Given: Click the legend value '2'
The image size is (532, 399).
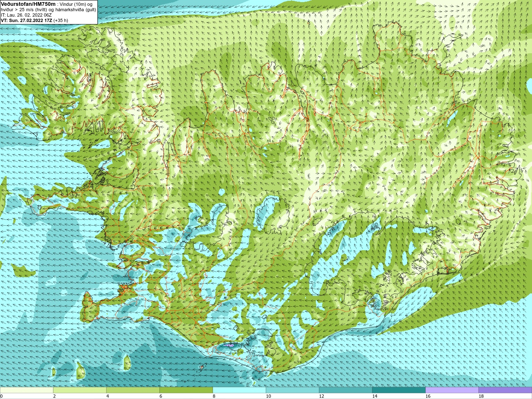Looking at the screenshot, I should [x=54, y=396].
